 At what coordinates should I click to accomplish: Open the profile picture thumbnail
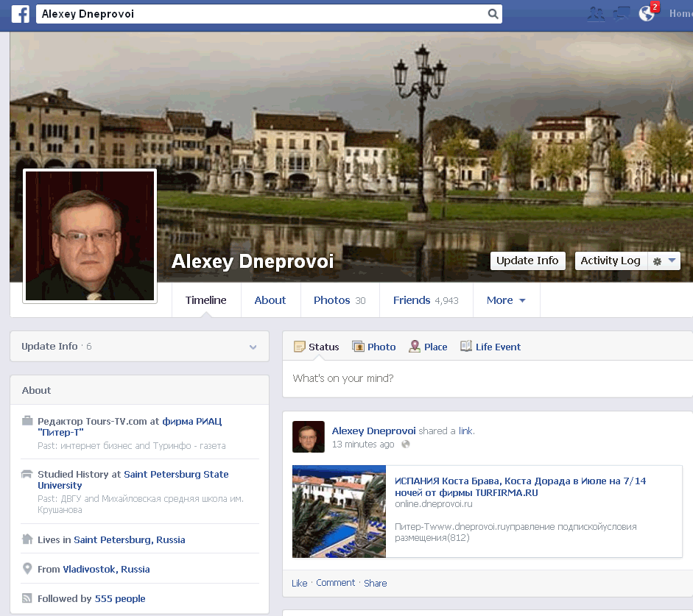point(90,236)
